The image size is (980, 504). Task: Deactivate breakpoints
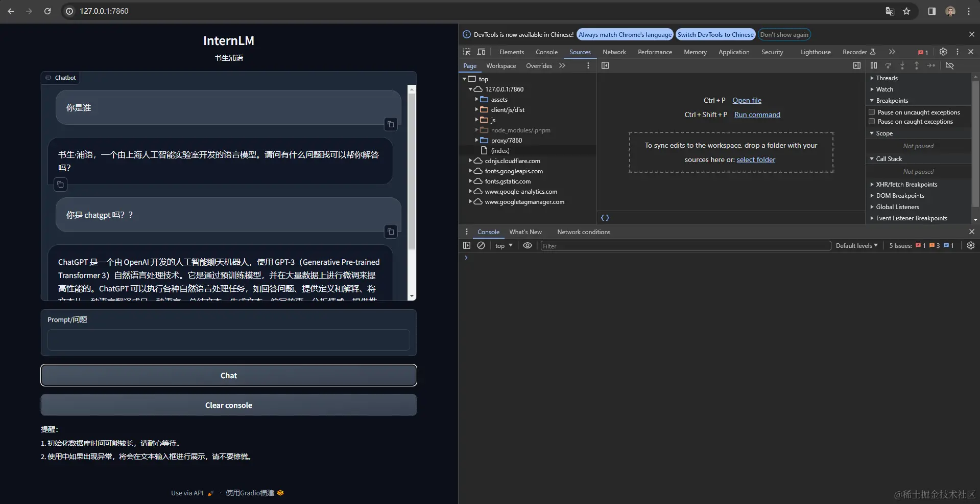pos(950,65)
